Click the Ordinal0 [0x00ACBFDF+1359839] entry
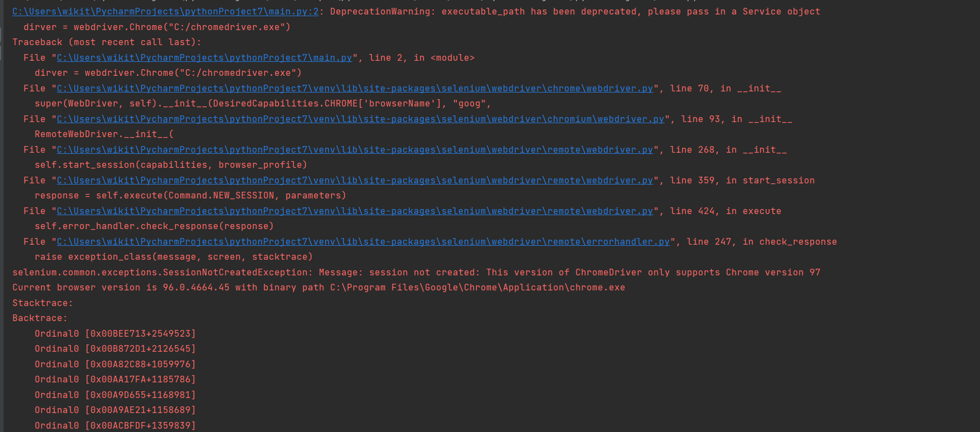This screenshot has width=980, height=432. pyautogui.click(x=115, y=426)
